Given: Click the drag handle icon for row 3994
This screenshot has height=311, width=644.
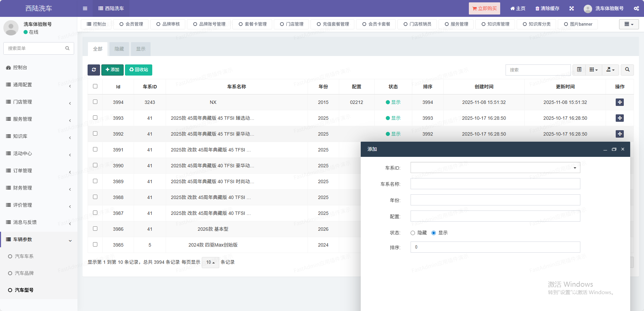Looking at the screenshot, I should click(x=619, y=102).
